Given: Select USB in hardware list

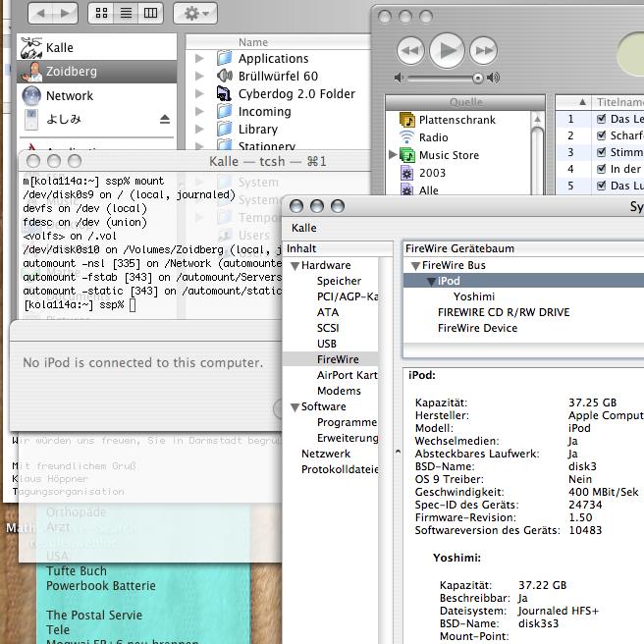Looking at the screenshot, I should [x=327, y=344].
